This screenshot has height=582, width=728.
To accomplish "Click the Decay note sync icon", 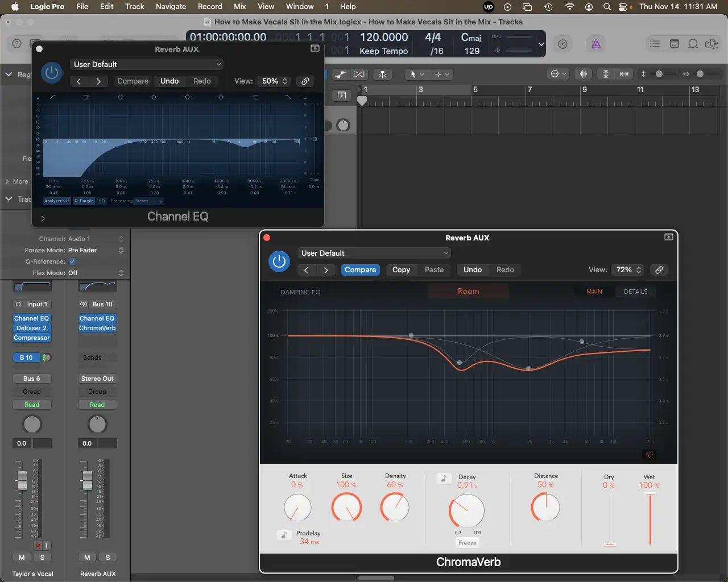I will point(444,479).
